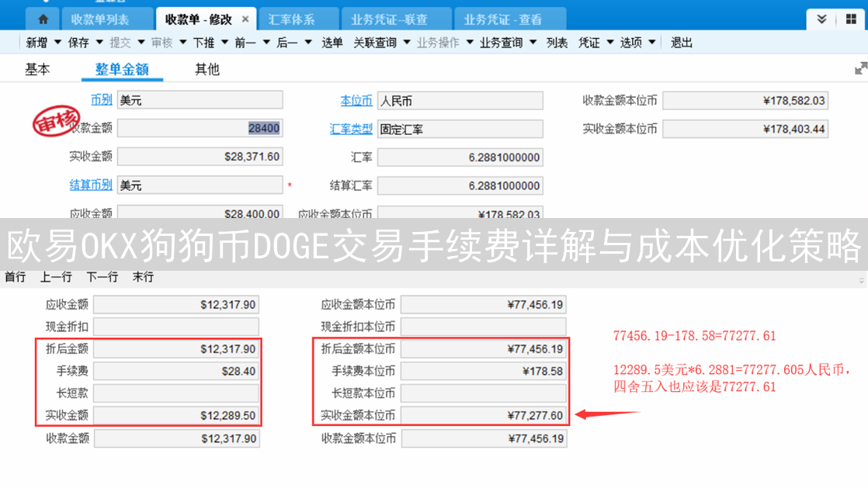Click 前一 toolbar button
Viewport: 868px width, 488px height.
[x=245, y=43]
